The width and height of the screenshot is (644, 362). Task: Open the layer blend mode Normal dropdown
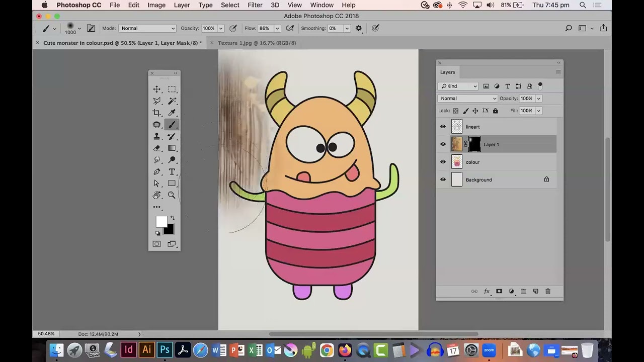pyautogui.click(x=467, y=99)
